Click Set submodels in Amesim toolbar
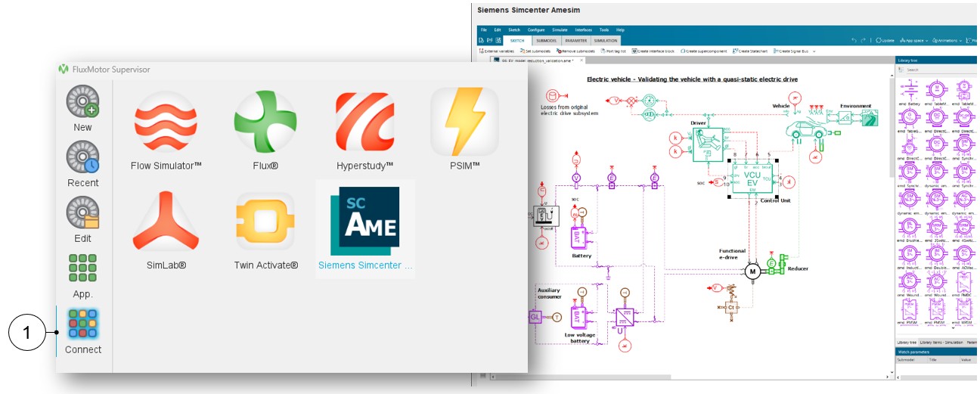Screen dimensions: 980x394 pyautogui.click(x=535, y=51)
